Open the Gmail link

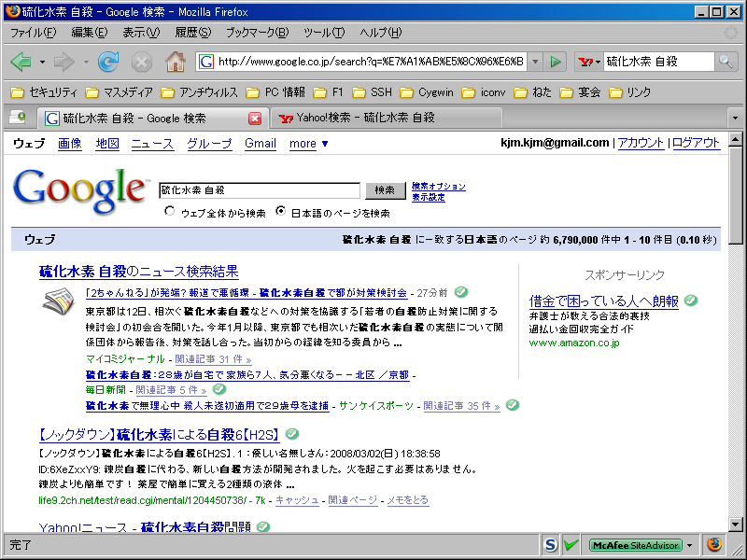[261, 144]
